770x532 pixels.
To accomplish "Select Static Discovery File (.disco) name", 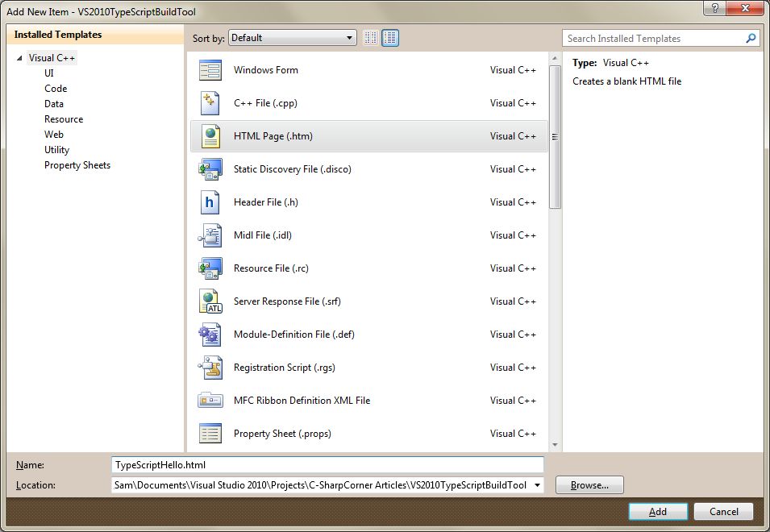I will (x=292, y=169).
